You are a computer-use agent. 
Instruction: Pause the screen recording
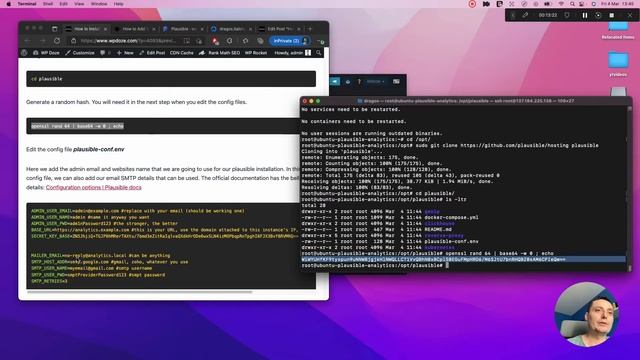[x=584, y=15]
